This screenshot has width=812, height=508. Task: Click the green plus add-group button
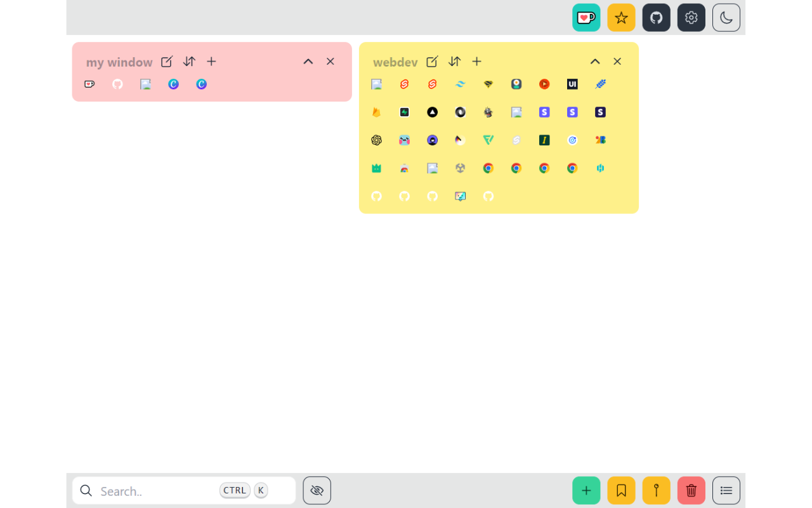(x=586, y=490)
